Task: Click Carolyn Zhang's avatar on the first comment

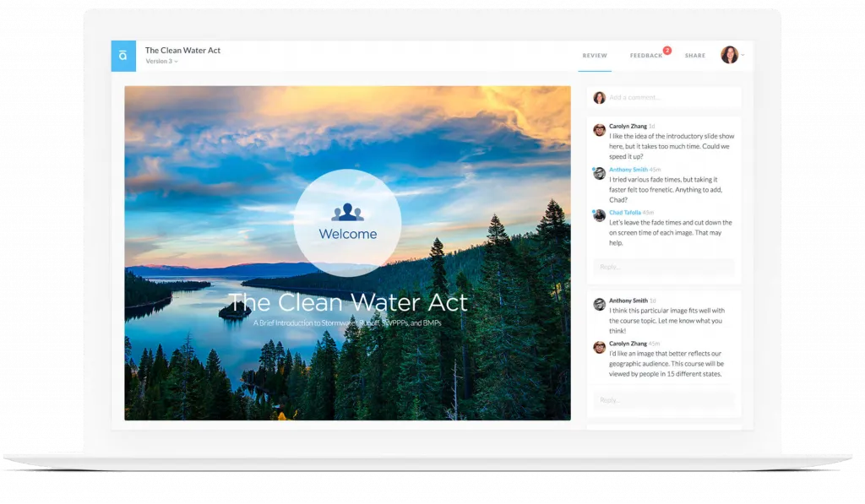Action: tap(599, 130)
